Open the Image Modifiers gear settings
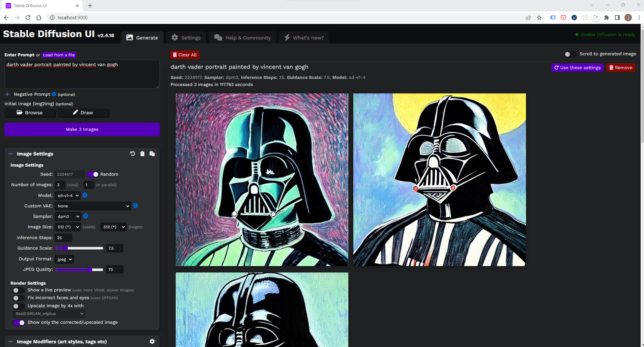Viewport: 644px width, 347px height. (x=152, y=341)
